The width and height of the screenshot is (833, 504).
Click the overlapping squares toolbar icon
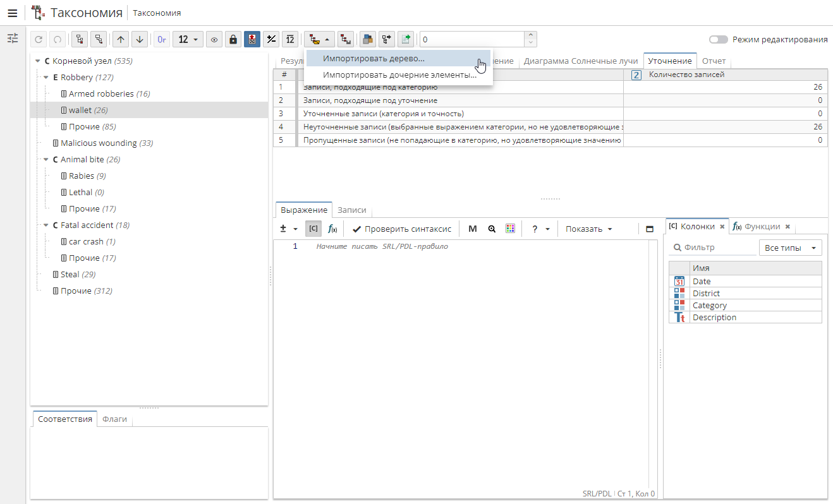(367, 39)
